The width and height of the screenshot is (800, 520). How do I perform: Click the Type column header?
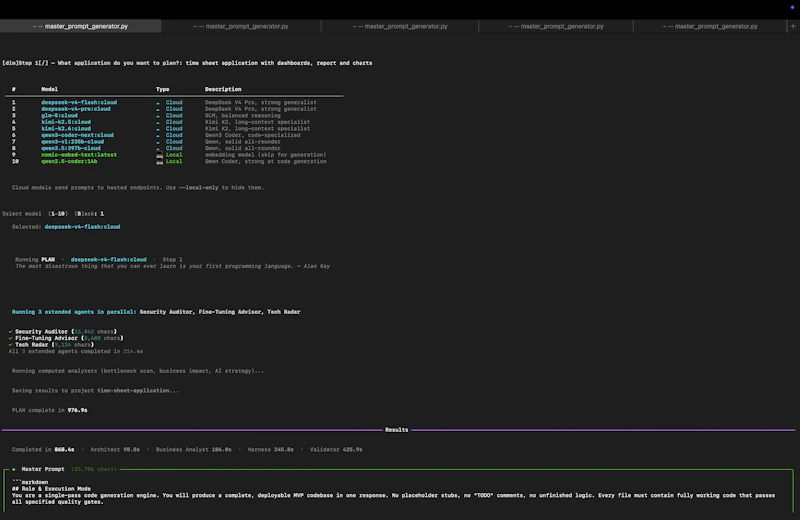[x=163, y=89]
